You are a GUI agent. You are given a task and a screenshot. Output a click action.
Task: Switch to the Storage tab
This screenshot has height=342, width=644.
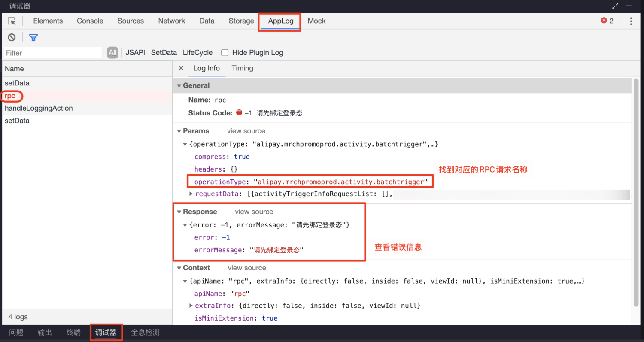(x=241, y=21)
